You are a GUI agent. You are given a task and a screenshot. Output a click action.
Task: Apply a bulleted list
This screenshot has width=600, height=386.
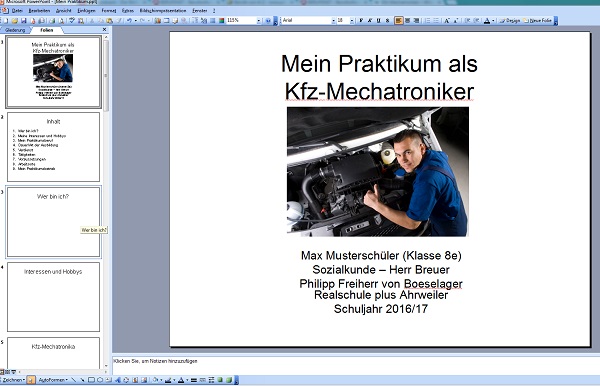[436, 21]
